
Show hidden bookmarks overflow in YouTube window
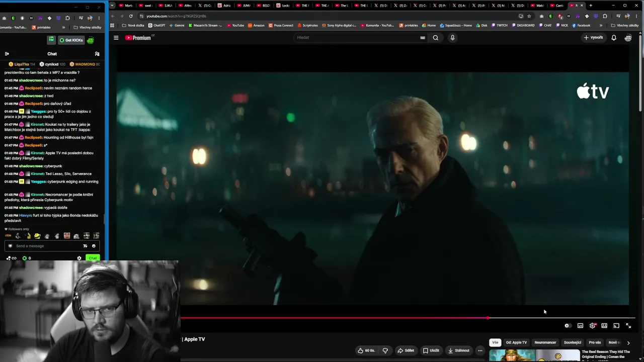(601, 25)
